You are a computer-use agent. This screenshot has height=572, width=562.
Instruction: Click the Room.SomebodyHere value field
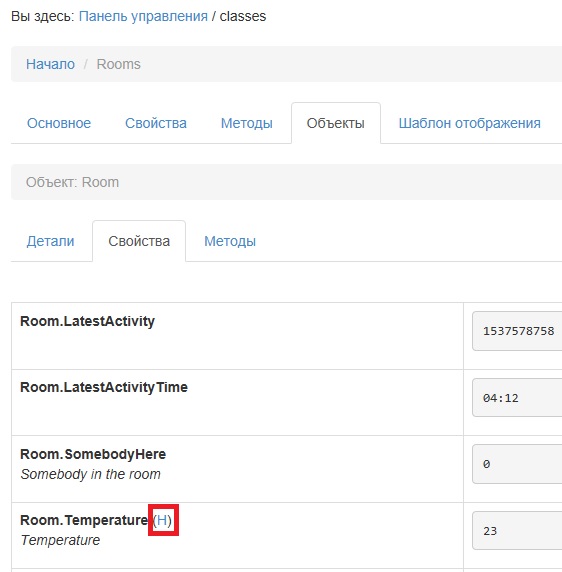pos(517,464)
